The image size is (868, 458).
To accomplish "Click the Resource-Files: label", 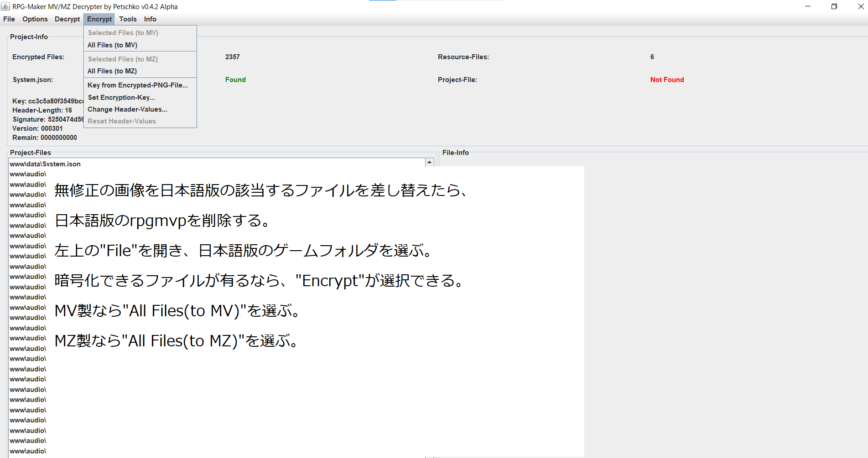I will (463, 57).
